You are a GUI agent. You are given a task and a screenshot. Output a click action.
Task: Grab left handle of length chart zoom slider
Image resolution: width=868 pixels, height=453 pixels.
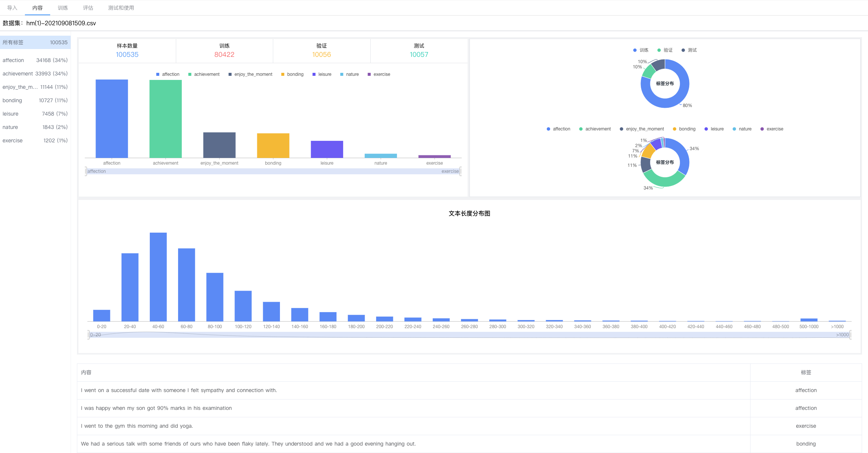tap(88, 335)
